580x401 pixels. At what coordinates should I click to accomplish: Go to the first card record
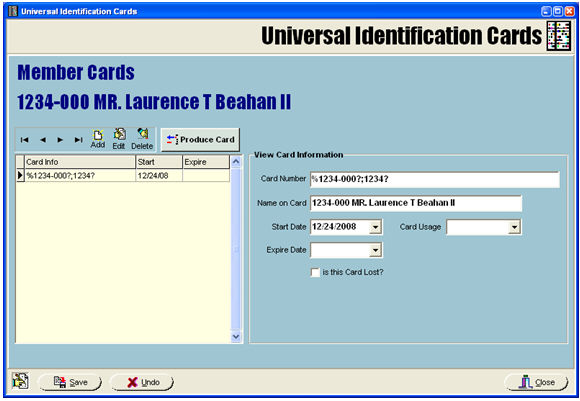click(24, 140)
